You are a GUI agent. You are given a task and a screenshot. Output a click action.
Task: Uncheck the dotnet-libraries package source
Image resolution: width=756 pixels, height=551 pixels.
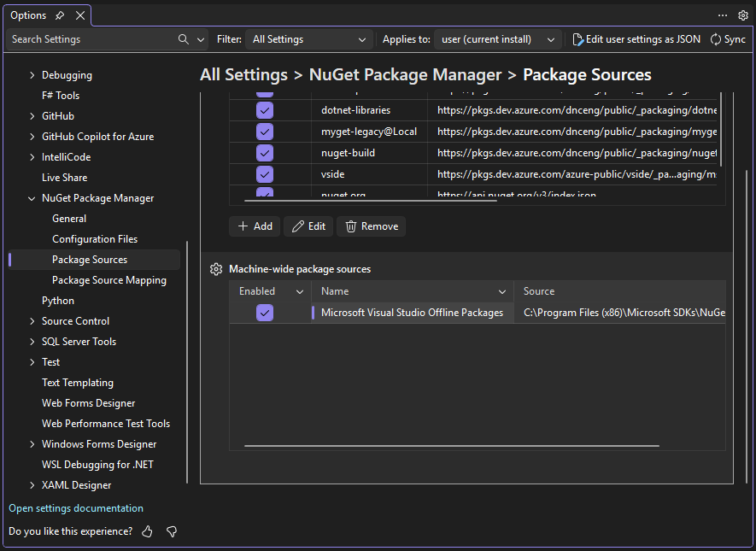click(x=265, y=110)
